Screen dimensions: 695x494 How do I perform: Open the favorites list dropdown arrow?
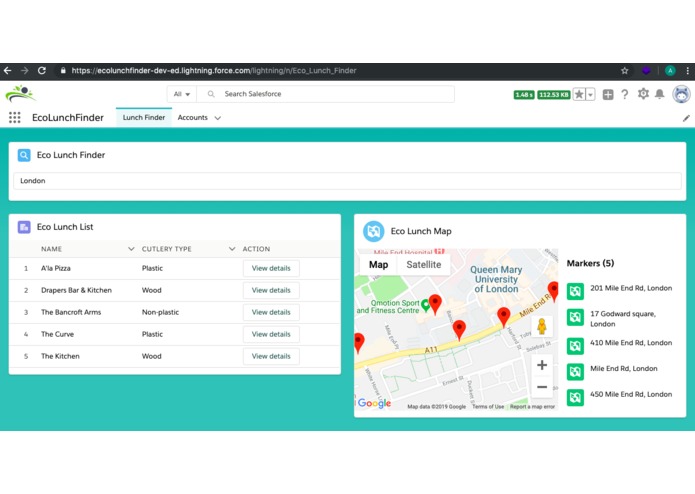pos(590,94)
